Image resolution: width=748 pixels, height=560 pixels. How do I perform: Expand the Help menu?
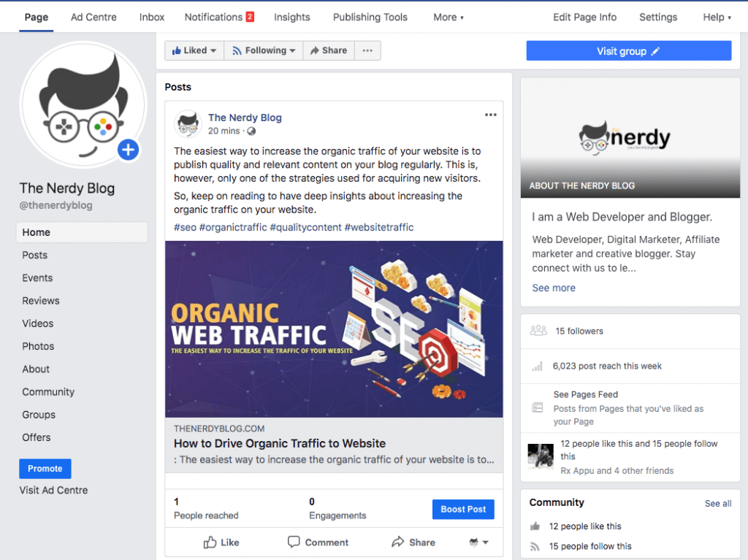coord(717,18)
